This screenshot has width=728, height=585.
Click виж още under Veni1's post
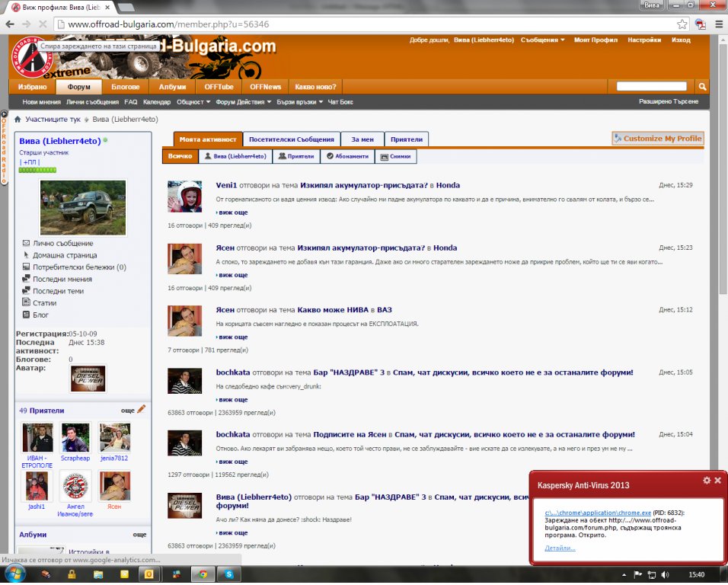coord(232,213)
